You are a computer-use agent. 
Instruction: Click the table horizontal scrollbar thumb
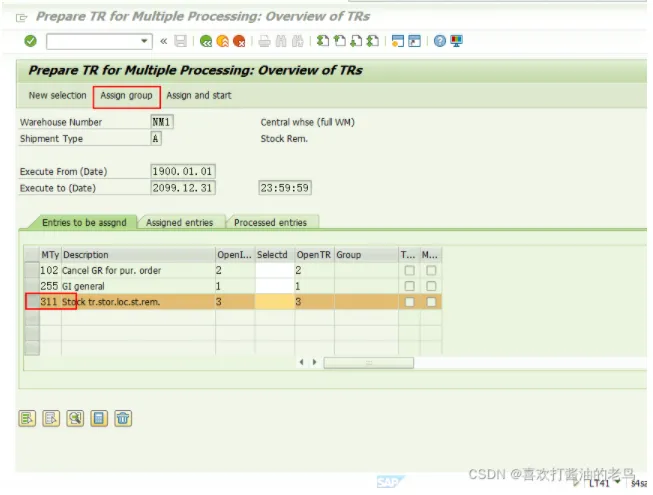click(x=369, y=363)
